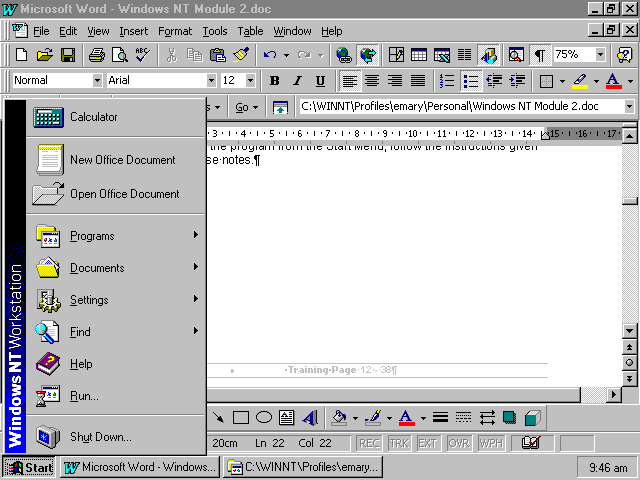
Task: Click the 3-D effect icon
Action: click(x=533, y=417)
